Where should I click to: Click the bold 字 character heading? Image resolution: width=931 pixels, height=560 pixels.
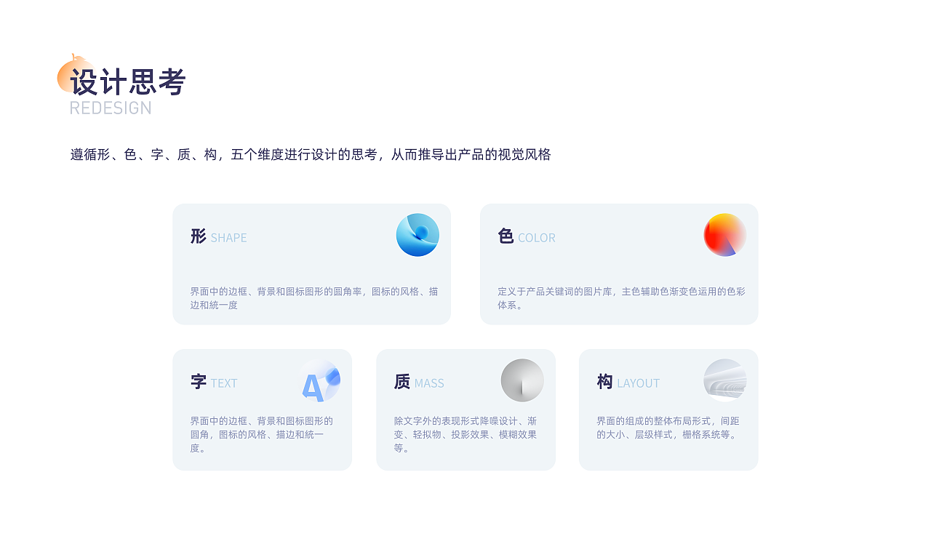(x=198, y=382)
